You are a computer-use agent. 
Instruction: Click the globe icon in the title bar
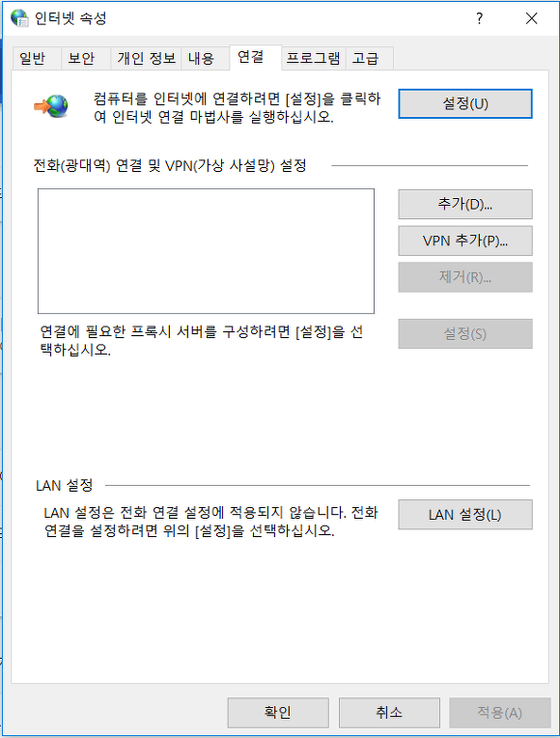tap(19, 18)
